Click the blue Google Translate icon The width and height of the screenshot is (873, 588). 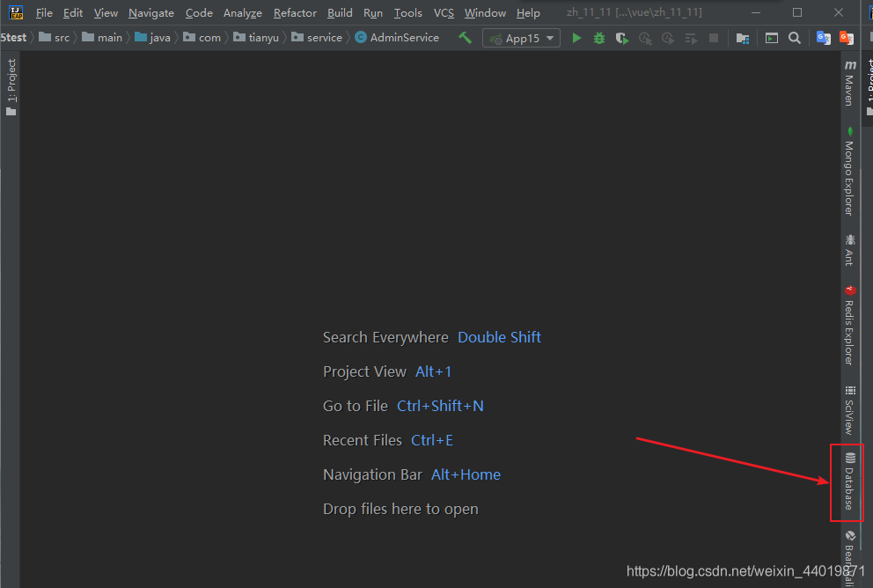[x=824, y=38]
